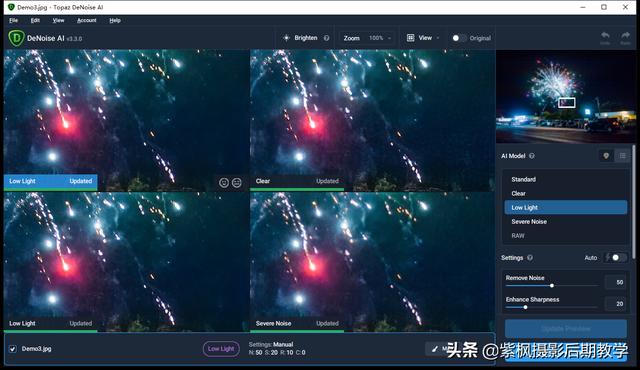Open the AI Model help icon
Image resolution: width=640 pixels, height=370 pixels.
click(532, 156)
